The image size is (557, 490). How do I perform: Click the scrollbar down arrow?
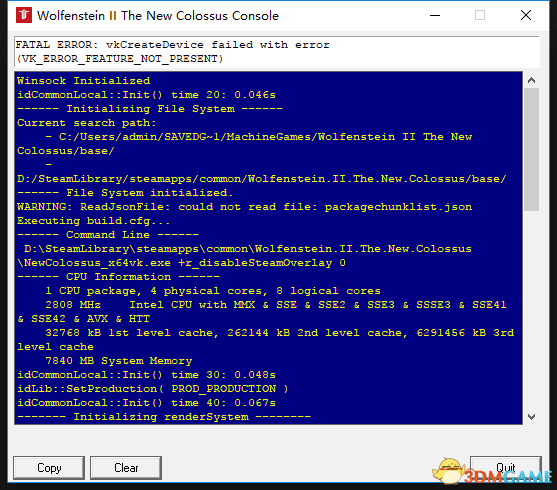click(531, 416)
